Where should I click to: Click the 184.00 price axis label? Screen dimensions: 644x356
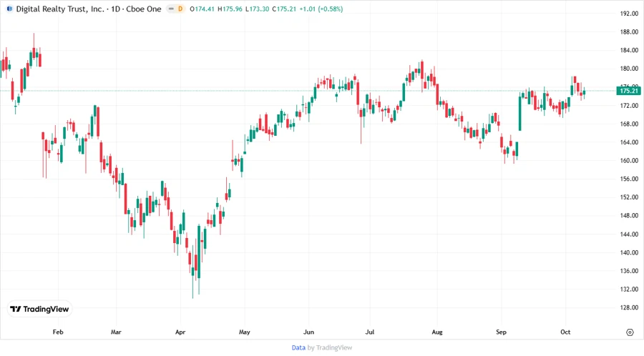pos(629,51)
